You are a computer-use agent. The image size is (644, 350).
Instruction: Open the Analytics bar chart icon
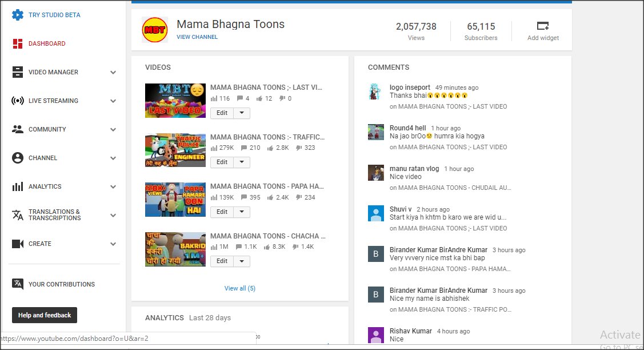(x=18, y=186)
